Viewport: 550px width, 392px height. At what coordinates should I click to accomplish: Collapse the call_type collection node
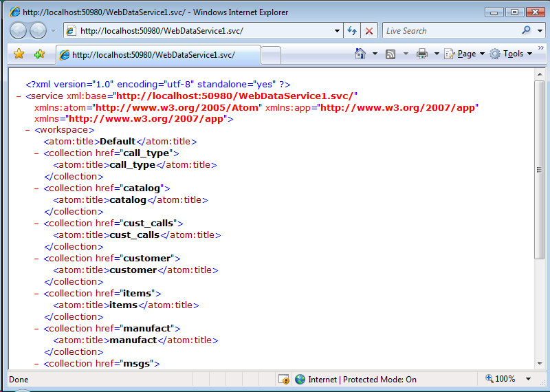pyautogui.click(x=37, y=153)
